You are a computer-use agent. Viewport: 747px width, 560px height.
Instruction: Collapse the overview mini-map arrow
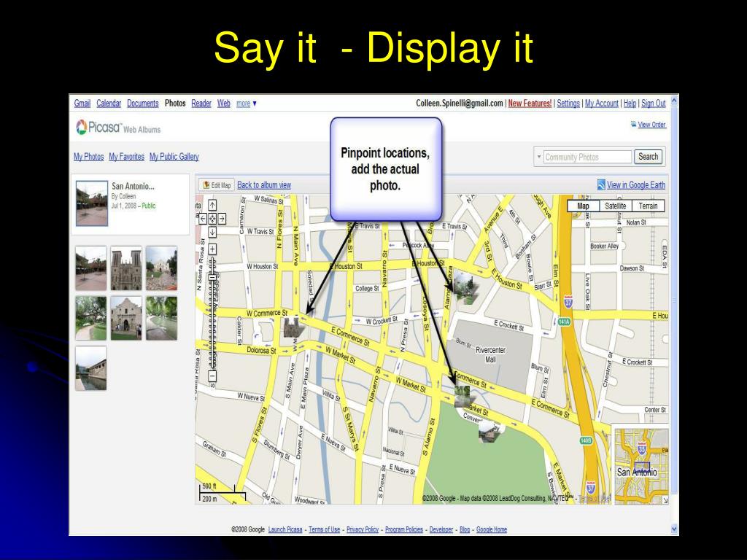point(665,500)
